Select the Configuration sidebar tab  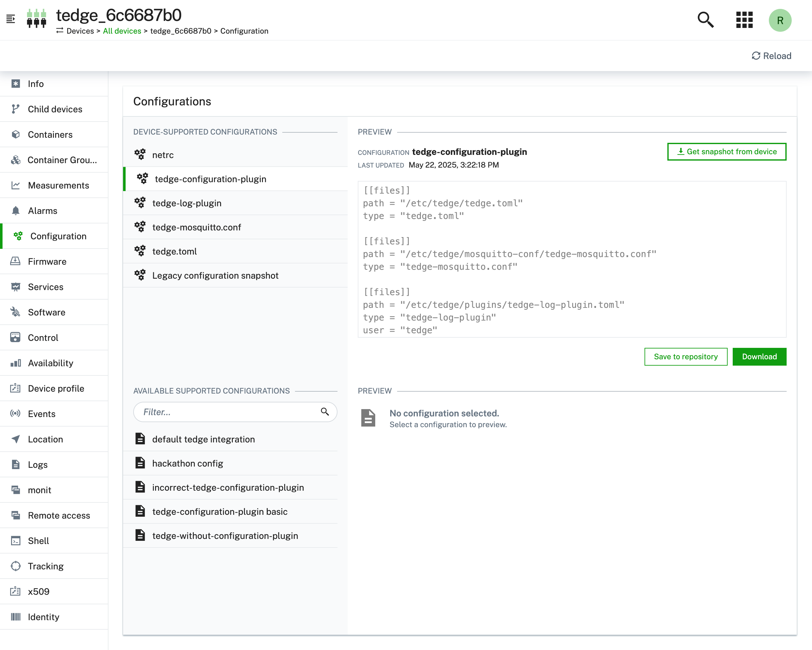[54, 236]
